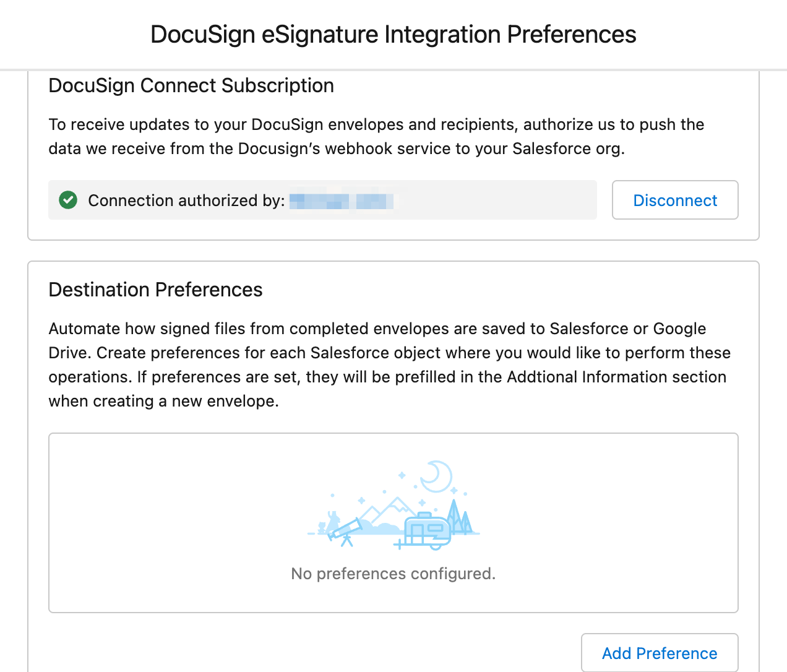Click the green connection authorized checkmark

tap(68, 200)
